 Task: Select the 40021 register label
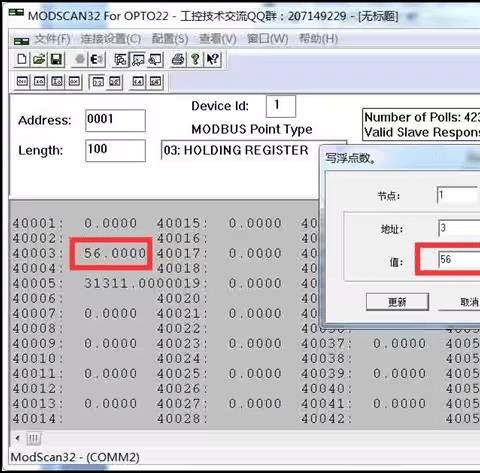point(182,313)
